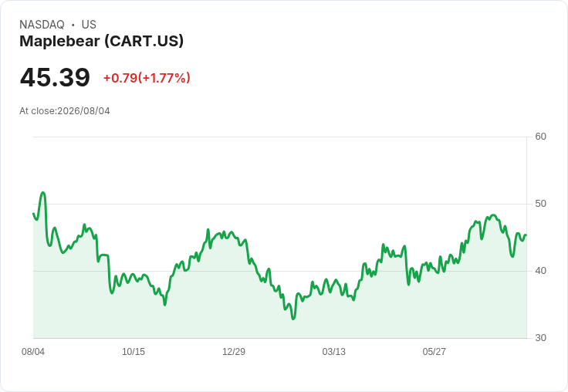
Task: Click the 12/29 date axis label
Action: pos(234,352)
